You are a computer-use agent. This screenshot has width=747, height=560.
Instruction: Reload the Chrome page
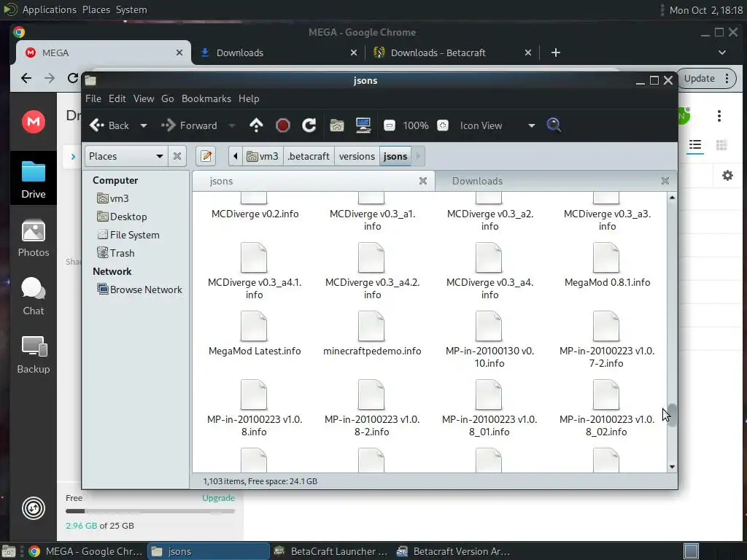72,78
